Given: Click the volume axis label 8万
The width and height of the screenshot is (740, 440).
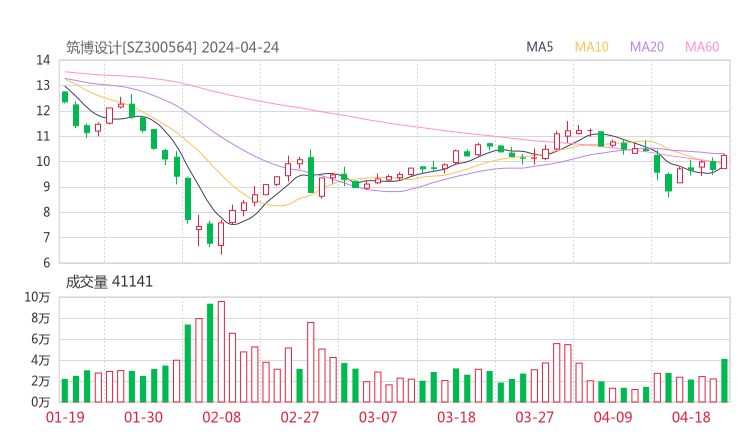Looking at the screenshot, I should coord(41,318).
